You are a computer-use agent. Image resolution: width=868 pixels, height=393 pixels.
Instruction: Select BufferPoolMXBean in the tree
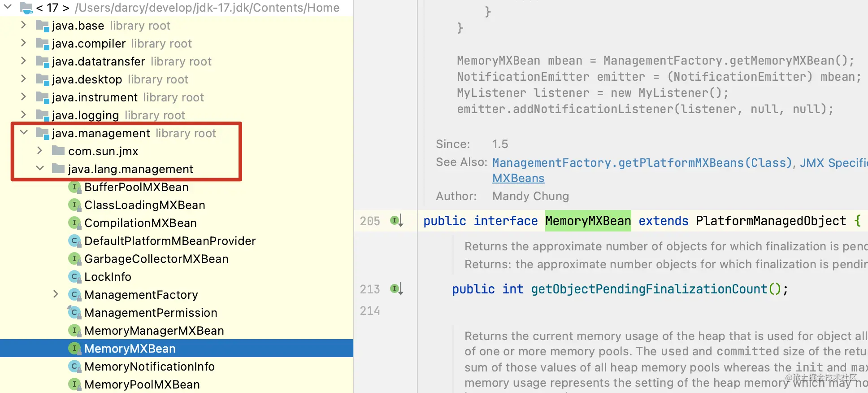(x=136, y=187)
